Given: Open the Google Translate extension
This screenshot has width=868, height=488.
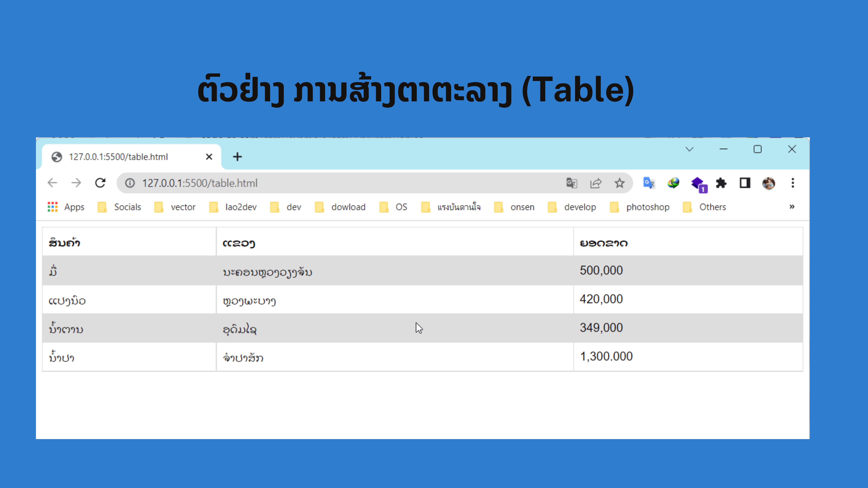Looking at the screenshot, I should [649, 183].
